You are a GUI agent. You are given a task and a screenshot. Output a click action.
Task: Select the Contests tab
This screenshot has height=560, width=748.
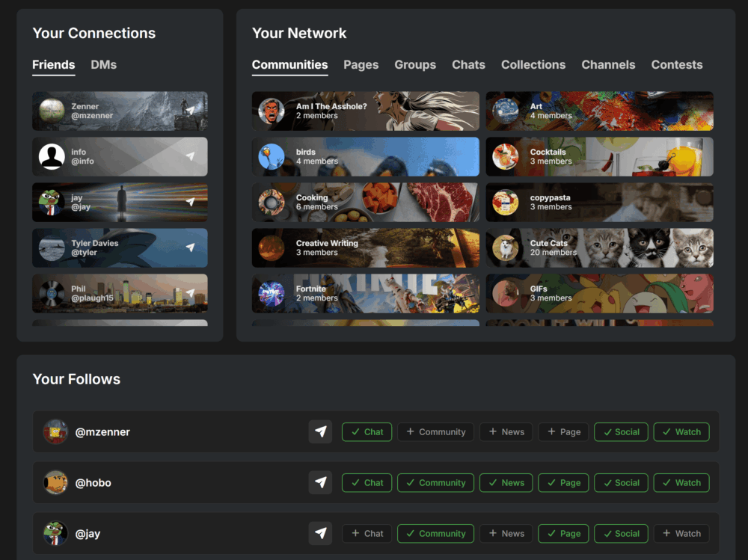[x=676, y=65]
